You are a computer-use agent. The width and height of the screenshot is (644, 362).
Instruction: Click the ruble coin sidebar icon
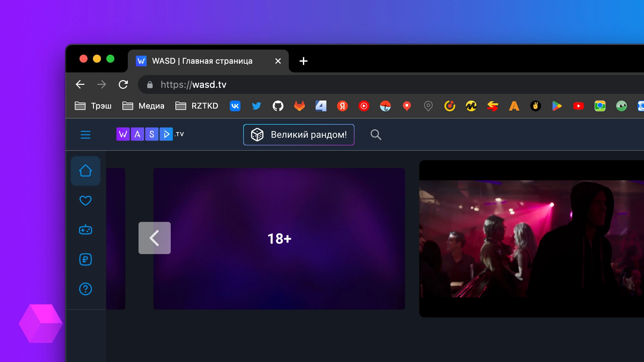tap(86, 259)
